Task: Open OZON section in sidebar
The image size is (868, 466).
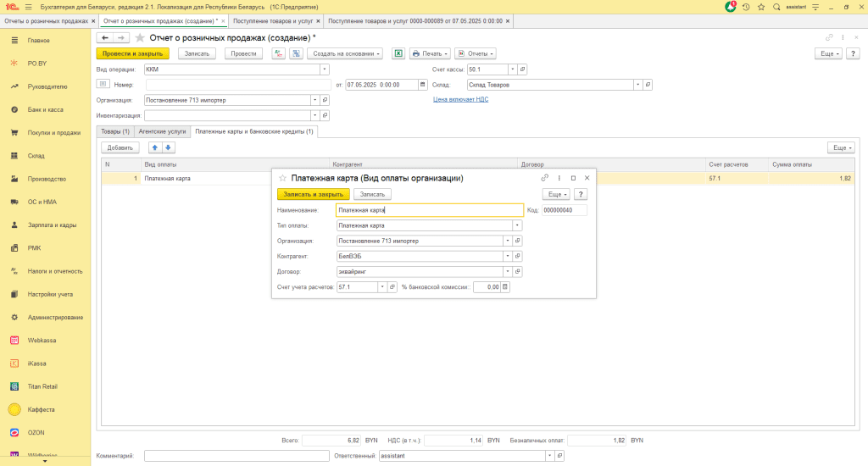Action: pyautogui.click(x=36, y=433)
